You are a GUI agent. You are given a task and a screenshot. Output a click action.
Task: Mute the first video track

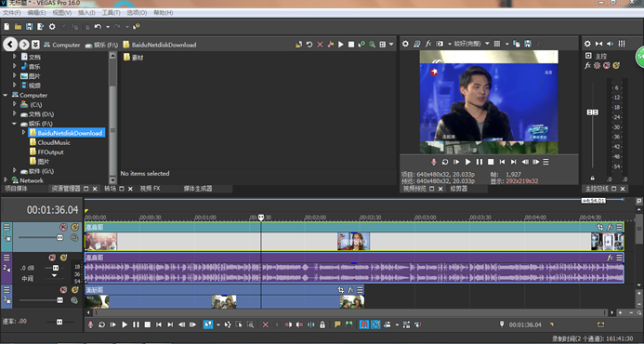pyautogui.click(x=63, y=227)
